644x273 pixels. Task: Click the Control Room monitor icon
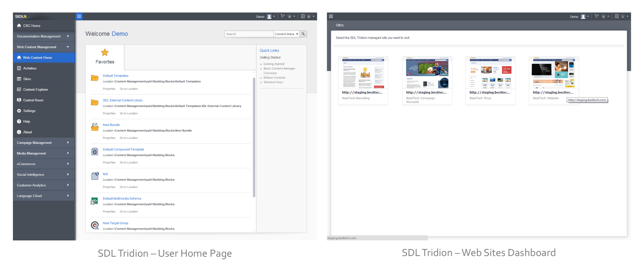coord(19,100)
